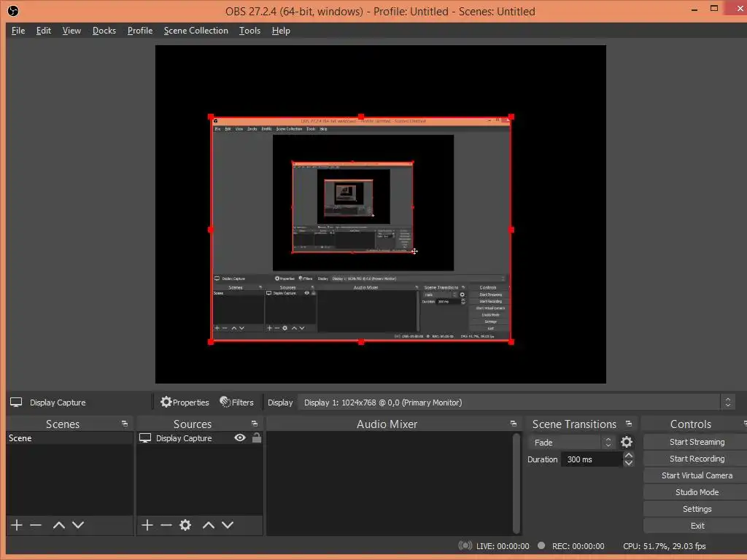Maximize the OBS window

[713, 9]
